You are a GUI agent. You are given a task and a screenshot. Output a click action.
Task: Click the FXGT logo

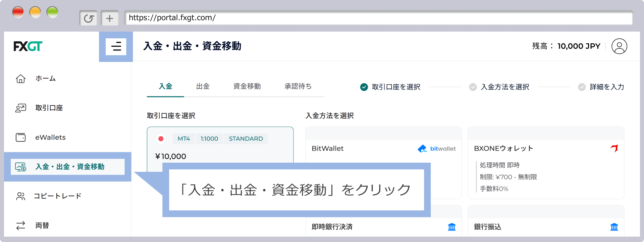click(28, 46)
